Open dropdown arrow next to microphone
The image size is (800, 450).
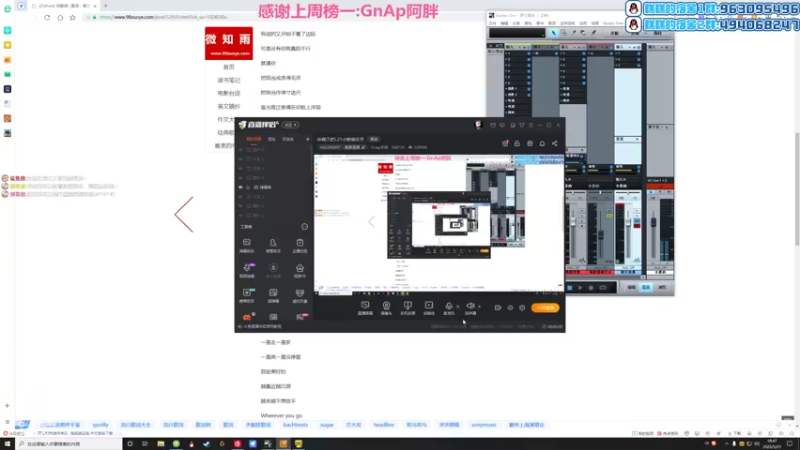pyautogui.click(x=458, y=307)
